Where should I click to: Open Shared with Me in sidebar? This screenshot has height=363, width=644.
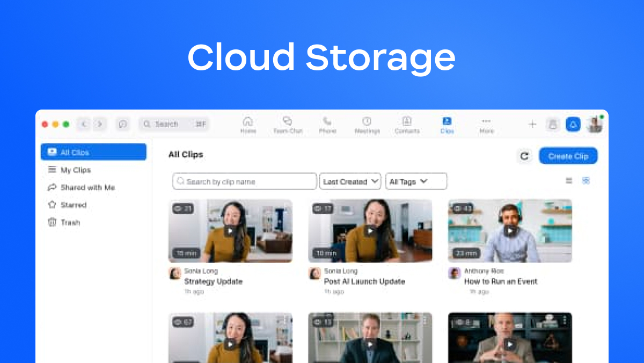[87, 187]
